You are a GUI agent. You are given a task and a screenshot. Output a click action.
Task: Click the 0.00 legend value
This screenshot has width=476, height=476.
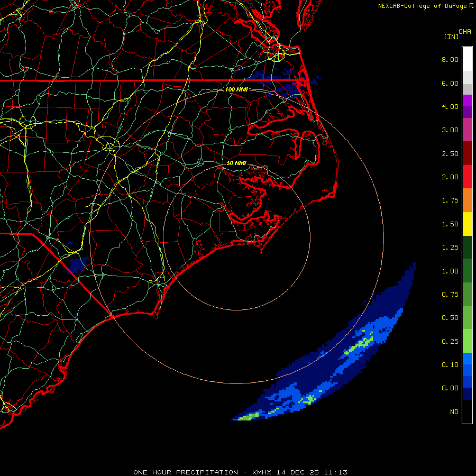click(450, 388)
